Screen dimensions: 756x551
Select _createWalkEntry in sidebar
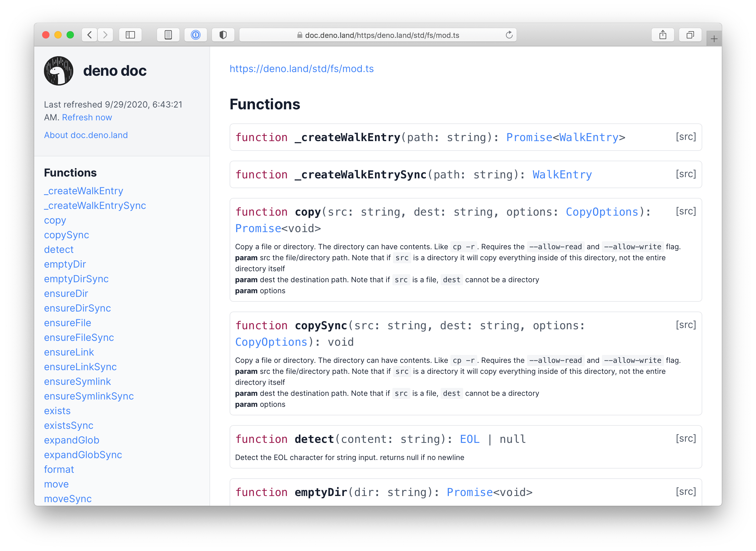point(84,191)
